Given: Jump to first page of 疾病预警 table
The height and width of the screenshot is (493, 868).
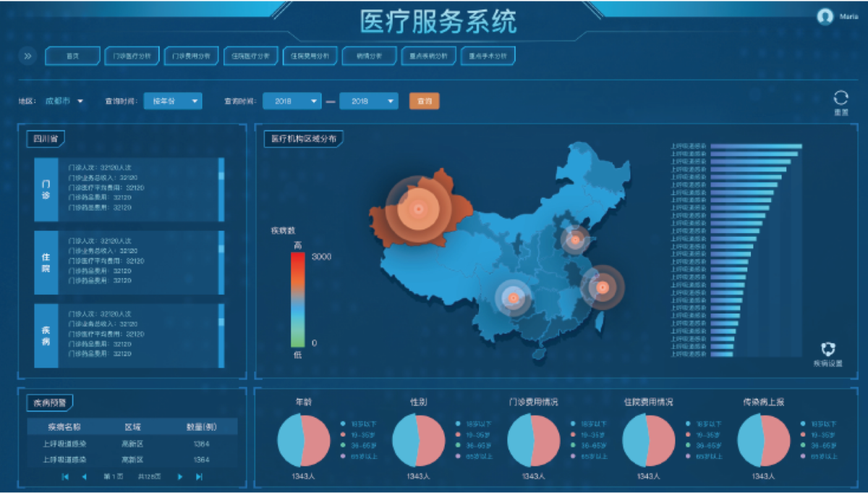Looking at the screenshot, I should tap(65, 476).
